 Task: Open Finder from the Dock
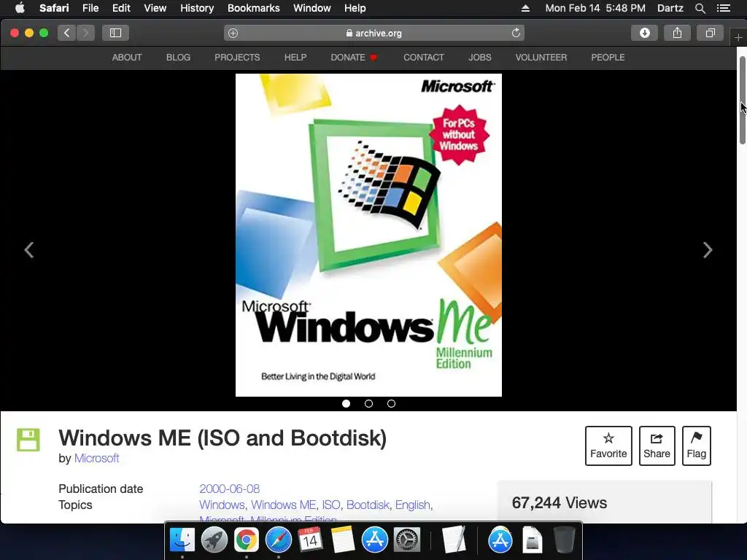[x=182, y=540]
